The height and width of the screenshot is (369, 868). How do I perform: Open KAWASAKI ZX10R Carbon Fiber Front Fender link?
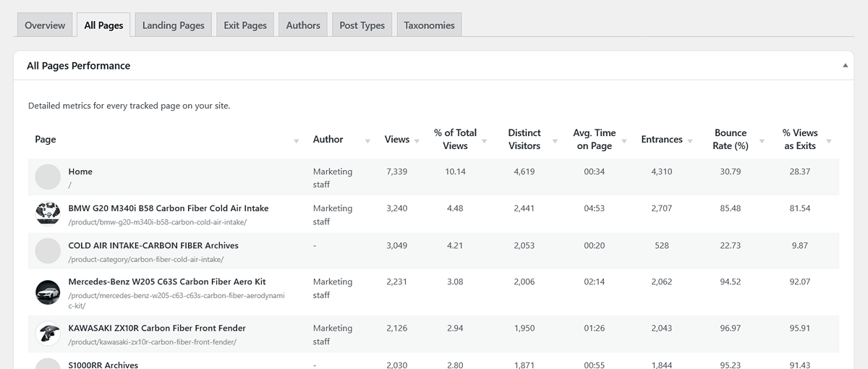(x=157, y=328)
